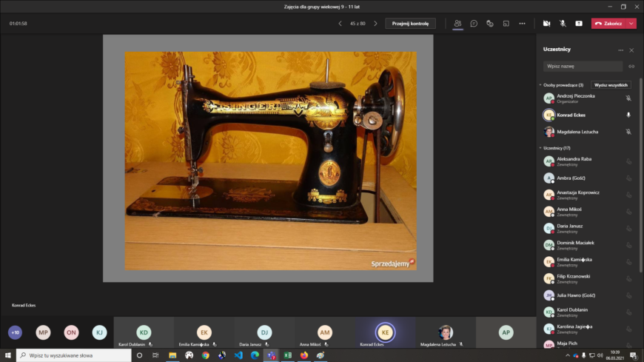Select Magdalena Leżucha in participants list
This screenshot has width=644, height=362.
pyautogui.click(x=587, y=132)
